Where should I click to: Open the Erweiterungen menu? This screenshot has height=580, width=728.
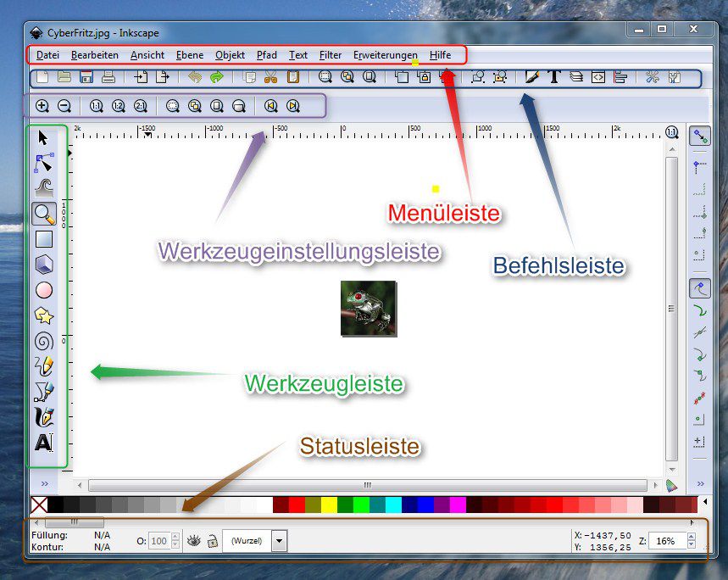click(385, 55)
